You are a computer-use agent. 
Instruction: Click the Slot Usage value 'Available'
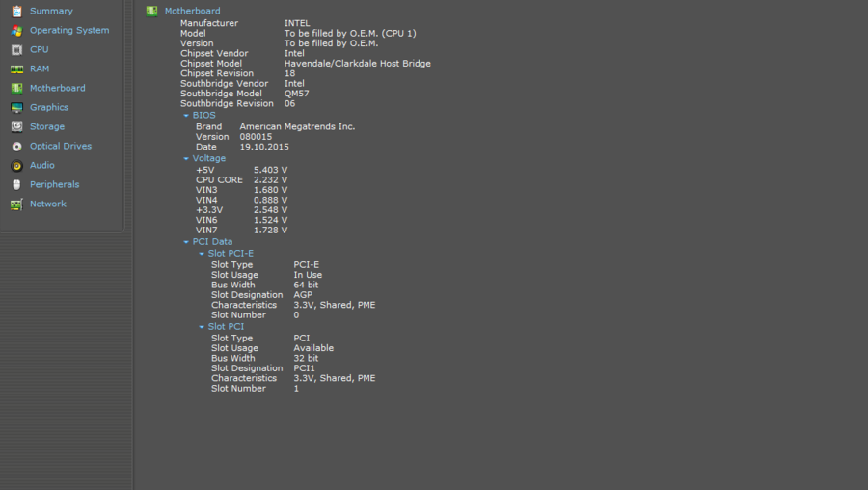[x=313, y=348]
